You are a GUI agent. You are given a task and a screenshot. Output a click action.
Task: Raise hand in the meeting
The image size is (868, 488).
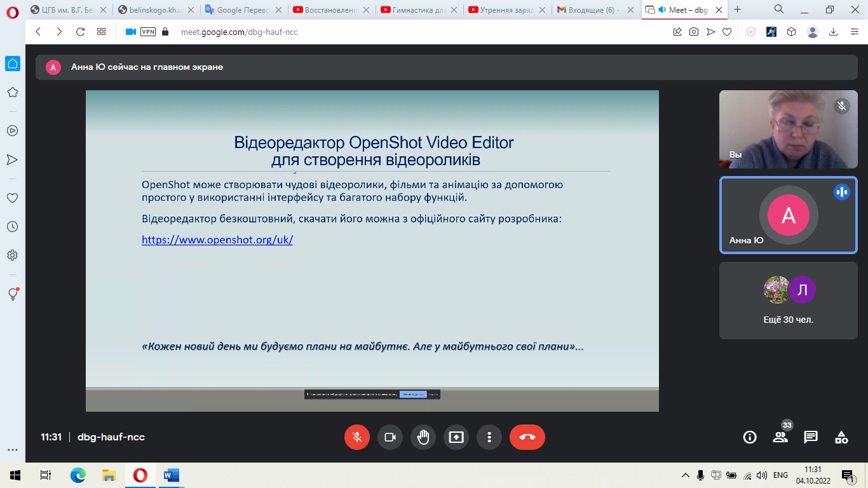[423, 437]
